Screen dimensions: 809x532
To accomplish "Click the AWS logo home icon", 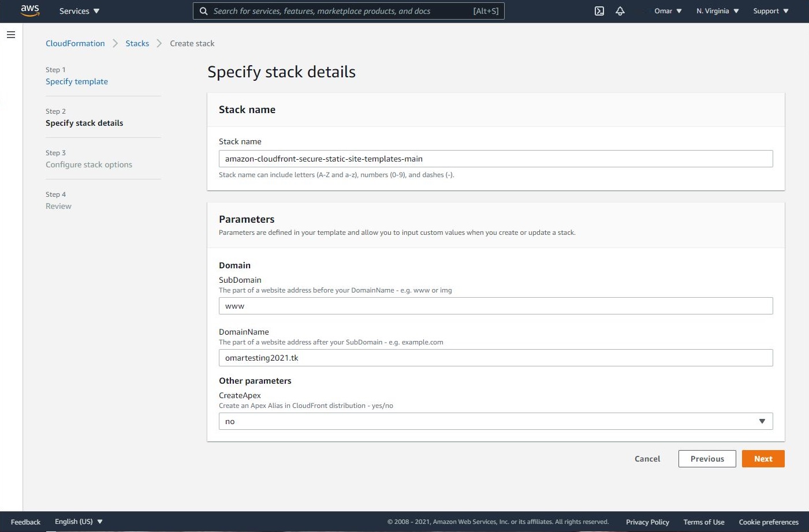I will pyautogui.click(x=30, y=11).
